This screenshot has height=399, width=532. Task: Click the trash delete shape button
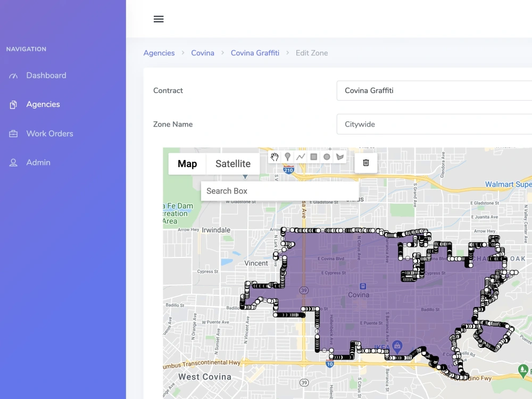coord(366,163)
